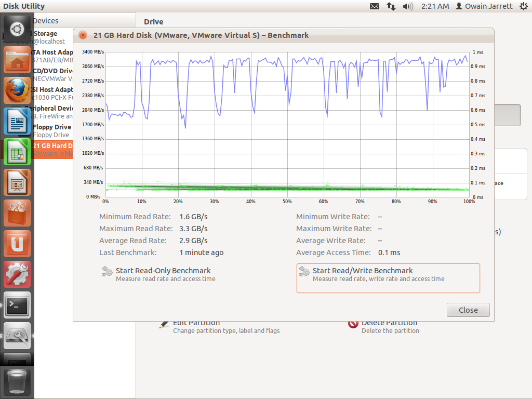Open the Trash from the launcher

pos(17,382)
